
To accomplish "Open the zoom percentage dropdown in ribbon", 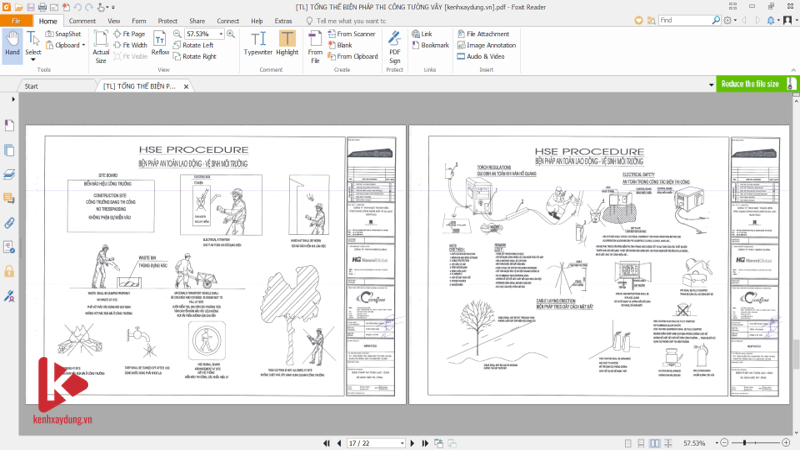I will (x=223, y=33).
